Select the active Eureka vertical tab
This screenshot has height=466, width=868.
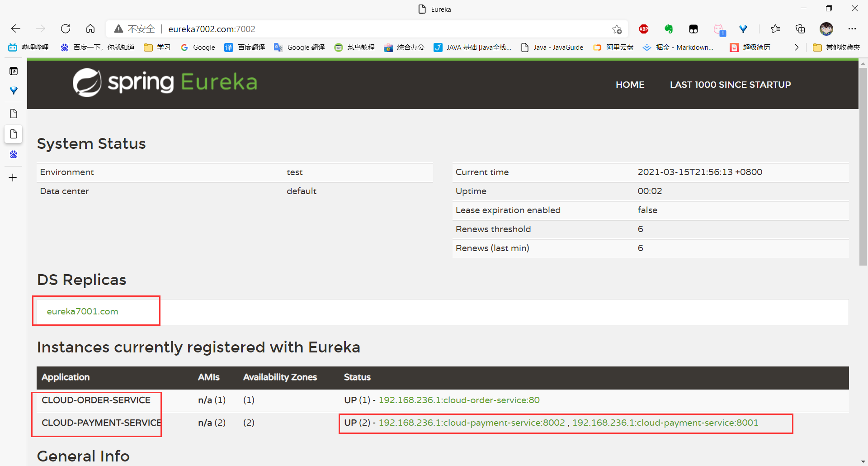click(14, 134)
